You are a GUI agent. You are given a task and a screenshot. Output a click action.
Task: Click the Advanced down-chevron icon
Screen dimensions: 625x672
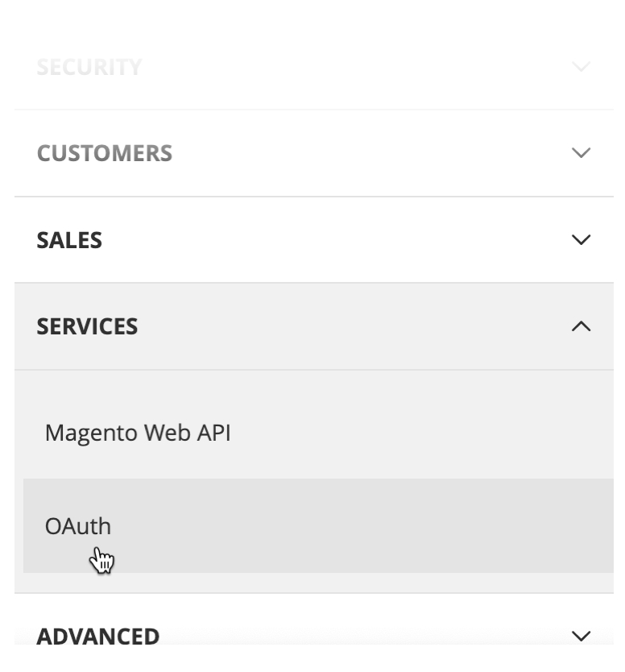coord(581,636)
